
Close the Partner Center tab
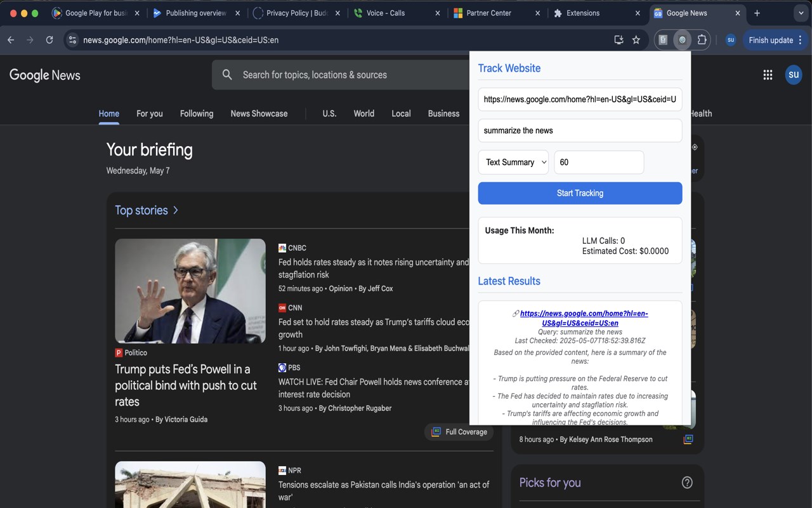tap(538, 13)
